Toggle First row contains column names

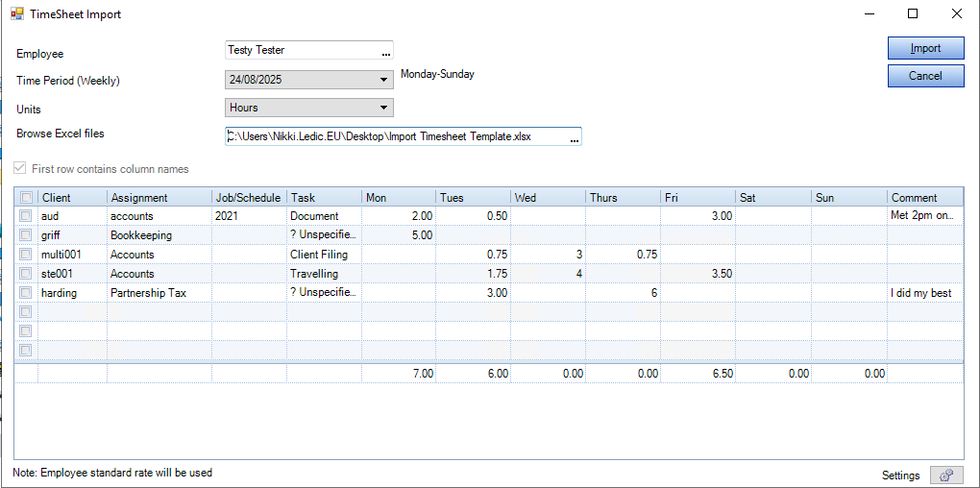pos(21,169)
